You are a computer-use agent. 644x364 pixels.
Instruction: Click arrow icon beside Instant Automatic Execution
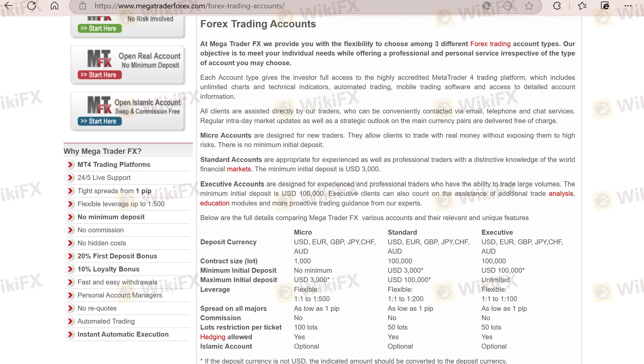(70, 334)
